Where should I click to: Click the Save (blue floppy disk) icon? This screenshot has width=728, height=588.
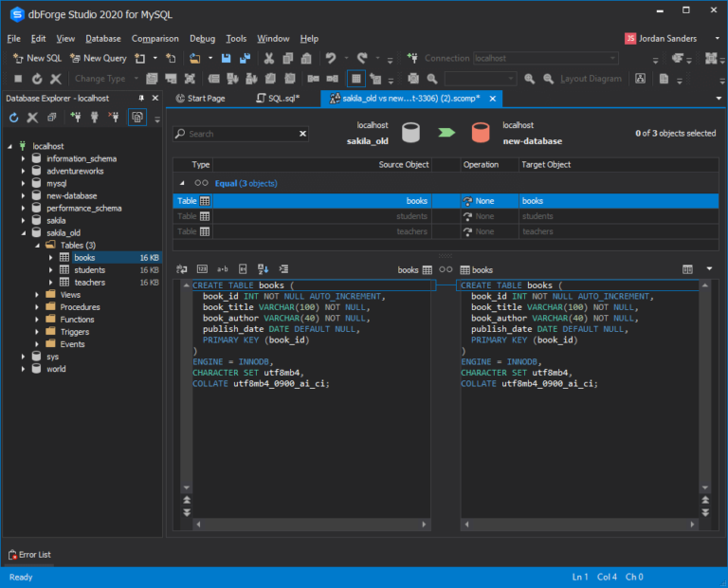coord(227,58)
